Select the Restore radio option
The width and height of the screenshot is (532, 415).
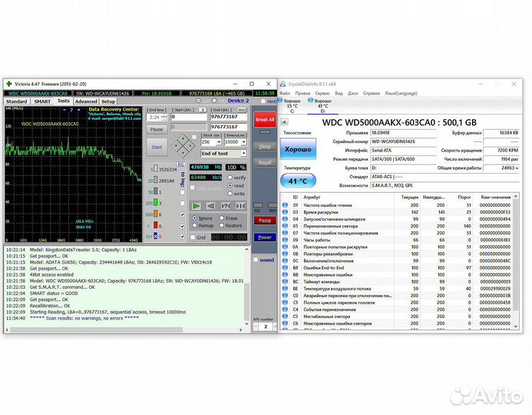(222, 225)
